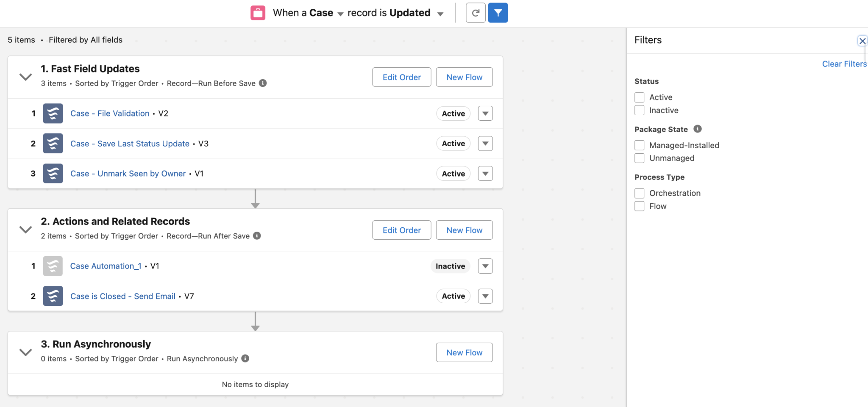Screen dimensions: 868x407
Task: Click the info icon after Record—Run Before Save
Action: [x=263, y=83]
